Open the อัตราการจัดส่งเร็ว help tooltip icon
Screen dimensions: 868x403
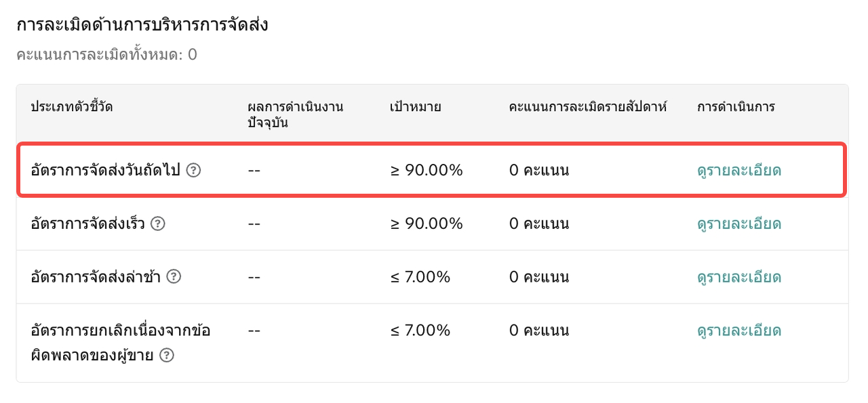pyautogui.click(x=158, y=224)
